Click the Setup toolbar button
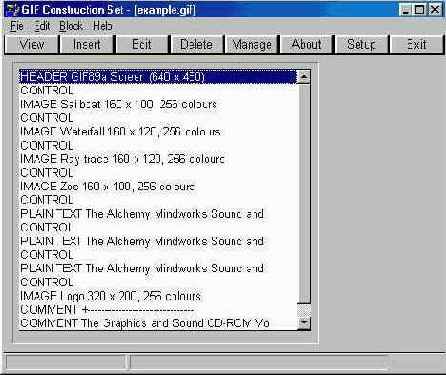Image resolution: width=446 pixels, height=375 pixels. pyautogui.click(x=362, y=45)
